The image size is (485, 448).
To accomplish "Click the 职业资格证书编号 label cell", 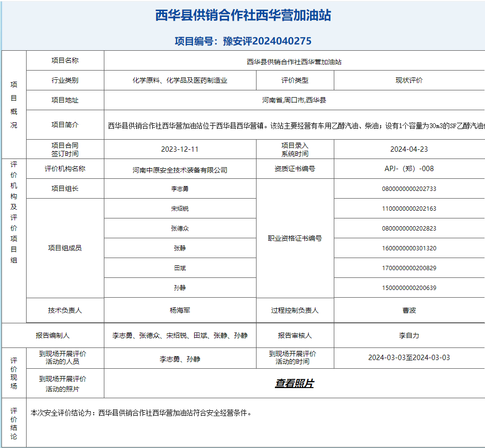I will [x=295, y=238].
